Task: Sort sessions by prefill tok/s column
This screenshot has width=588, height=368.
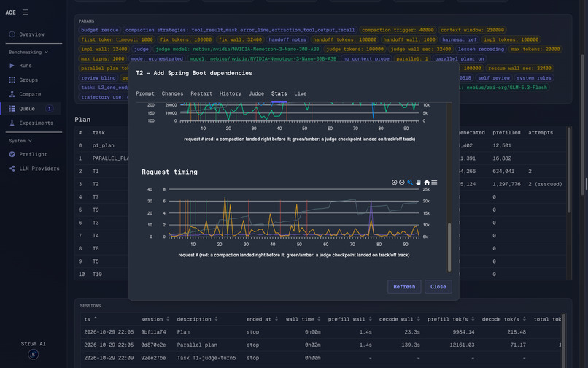Action: coord(451,319)
